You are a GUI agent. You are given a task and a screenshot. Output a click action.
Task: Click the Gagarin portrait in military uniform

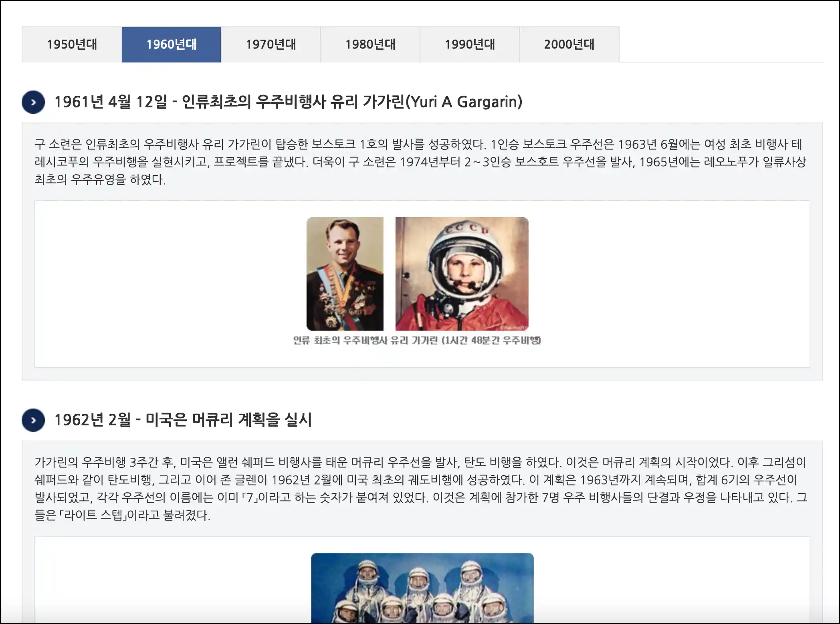coord(345,274)
